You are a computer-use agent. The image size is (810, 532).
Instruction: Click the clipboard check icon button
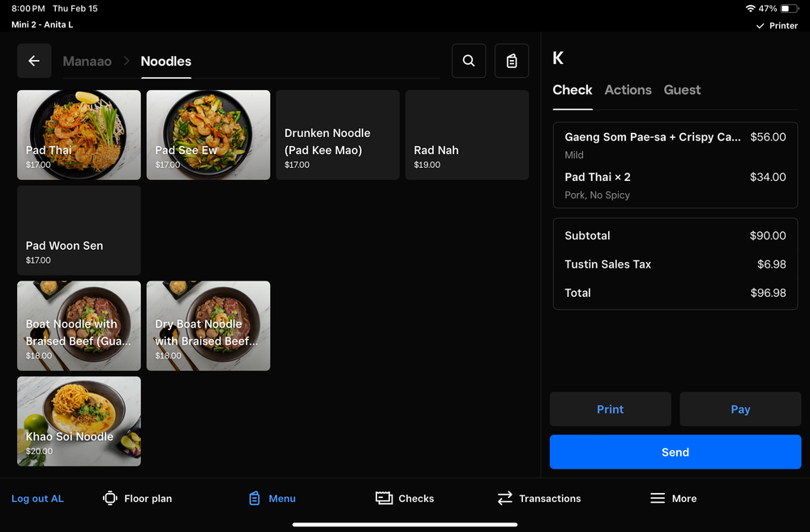(512, 61)
